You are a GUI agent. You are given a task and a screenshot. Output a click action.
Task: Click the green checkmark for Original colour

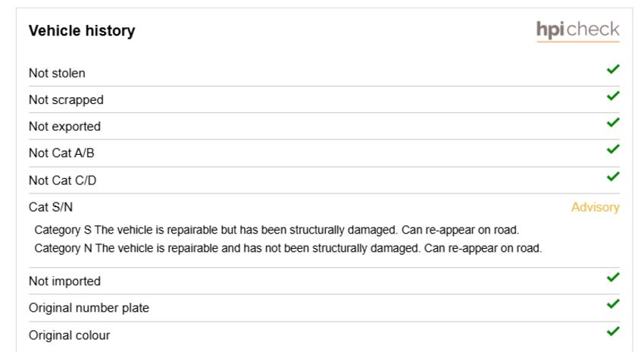(613, 332)
